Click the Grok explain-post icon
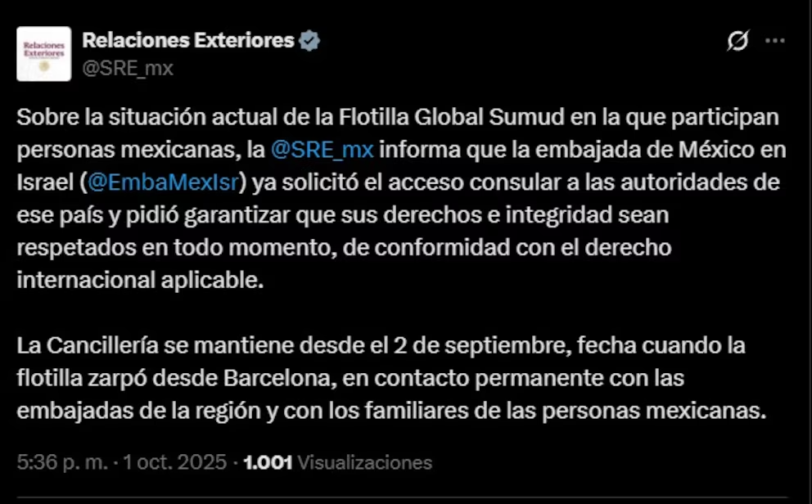Image resolution: width=812 pixels, height=504 pixels. pyautogui.click(x=738, y=41)
